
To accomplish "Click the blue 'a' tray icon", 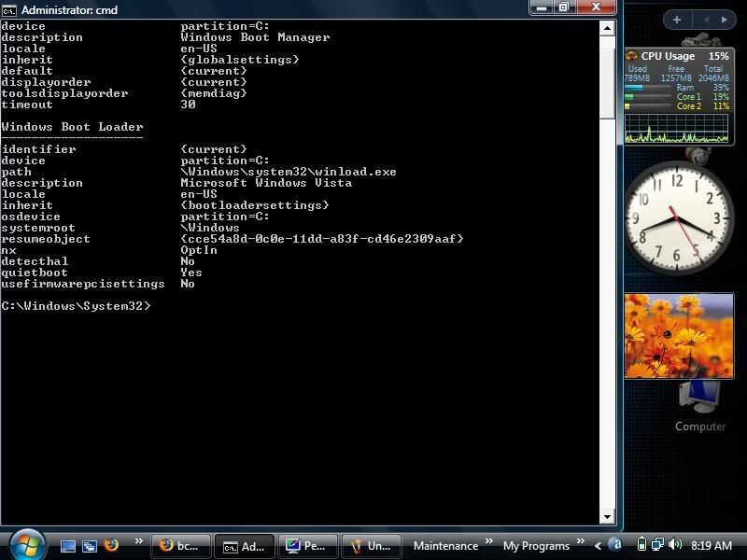I will 615,544.
